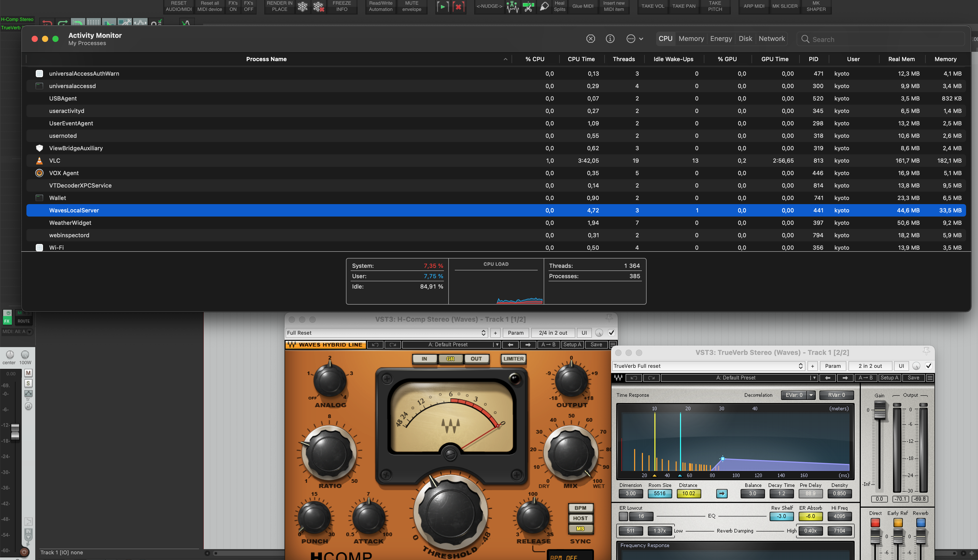This screenshot has height=560, width=978.
Task: Open the H-Comp Waves hamburger menu
Action: (x=613, y=344)
